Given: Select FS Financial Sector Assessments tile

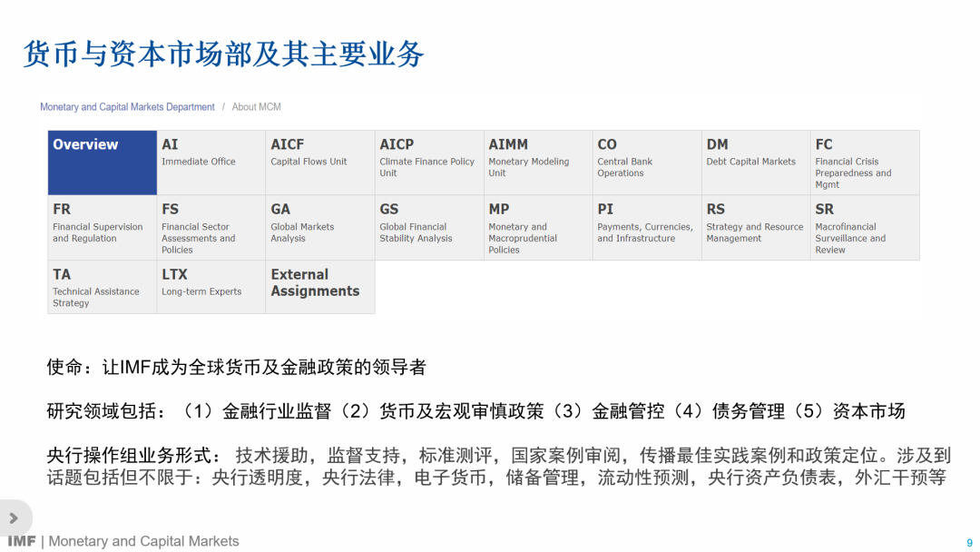Looking at the screenshot, I should click(x=211, y=228).
